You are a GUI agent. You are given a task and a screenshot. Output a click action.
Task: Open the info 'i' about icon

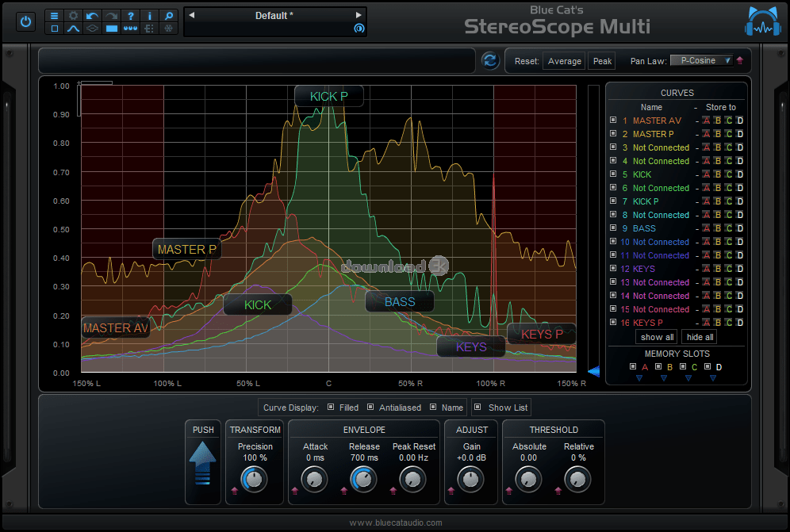(x=150, y=16)
